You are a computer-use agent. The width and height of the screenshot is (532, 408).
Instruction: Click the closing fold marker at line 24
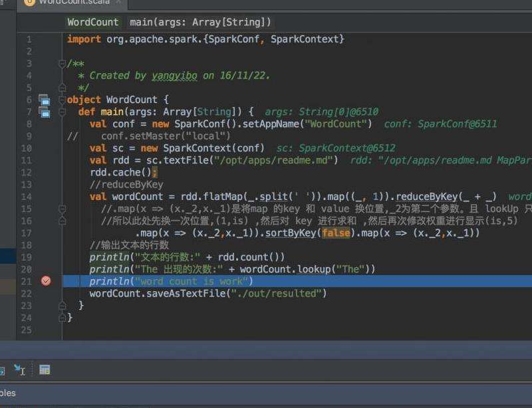[x=63, y=317]
